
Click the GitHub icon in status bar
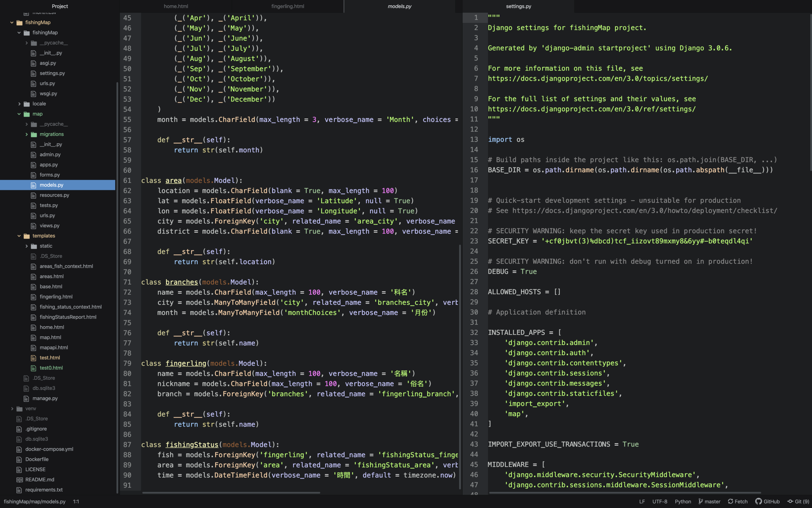(759, 501)
